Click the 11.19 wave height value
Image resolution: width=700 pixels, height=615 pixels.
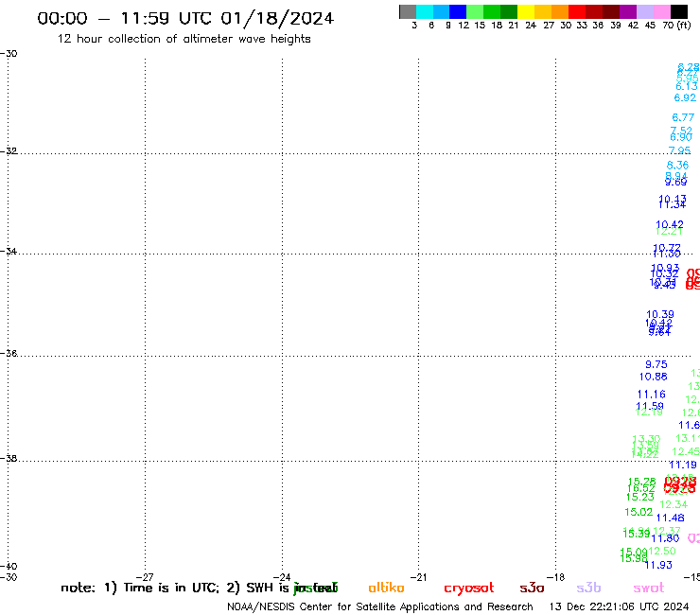683,465
